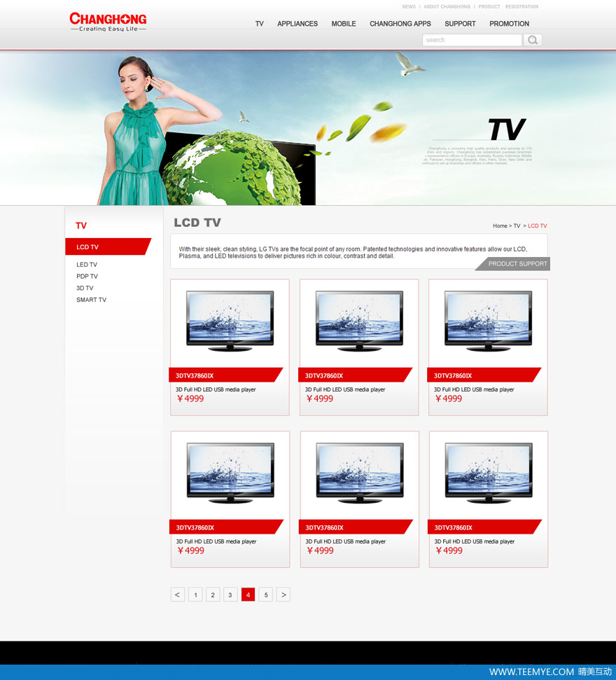Viewport: 616px width, 680px height.
Task: Go to page 3
Action: point(230,595)
